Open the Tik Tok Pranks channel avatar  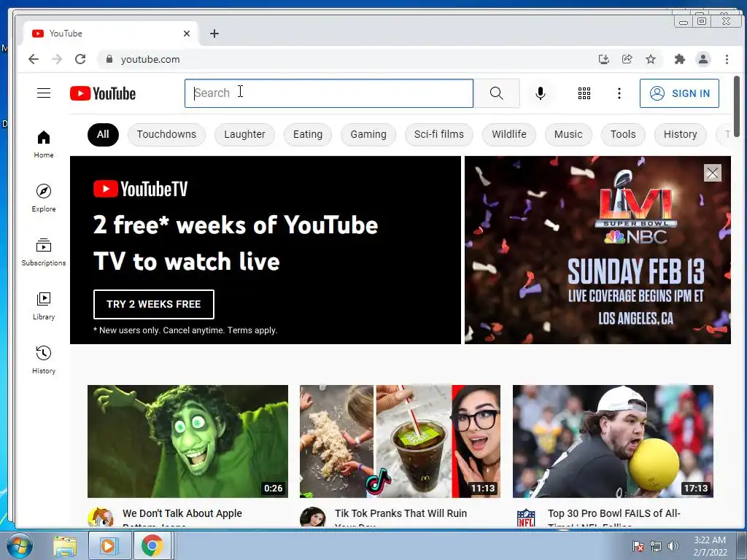[x=312, y=517]
